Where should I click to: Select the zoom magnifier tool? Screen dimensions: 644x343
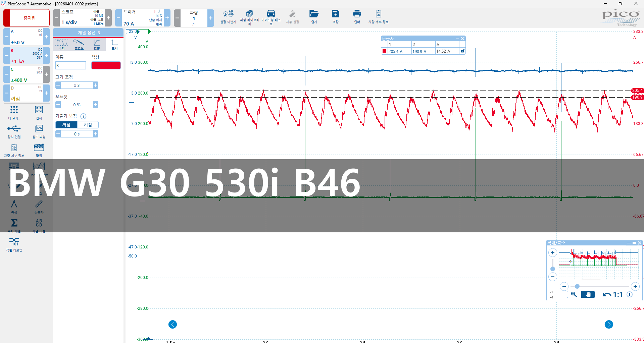pyautogui.click(x=574, y=294)
